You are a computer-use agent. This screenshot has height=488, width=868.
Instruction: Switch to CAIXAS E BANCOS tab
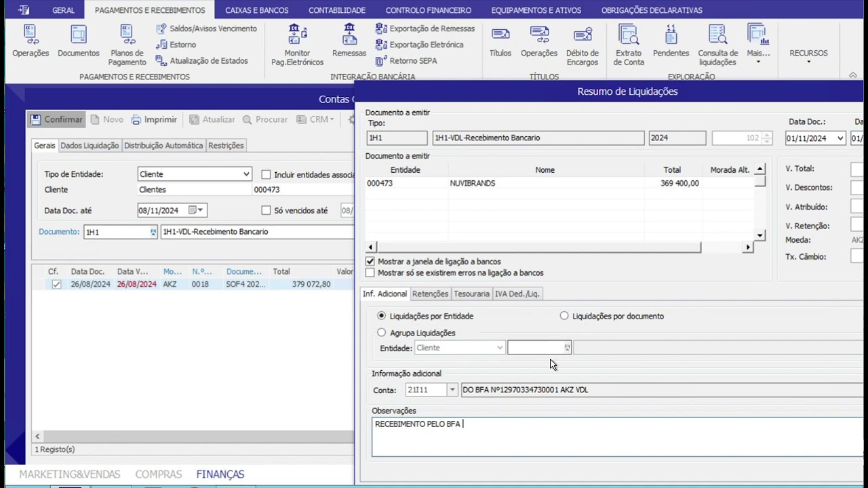257,10
